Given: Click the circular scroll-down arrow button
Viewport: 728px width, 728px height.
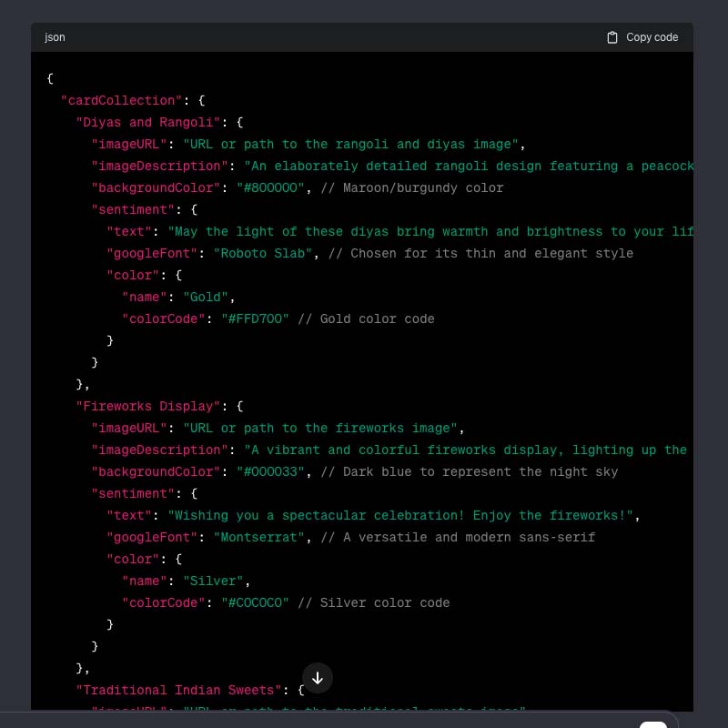Looking at the screenshot, I should tap(318, 678).
